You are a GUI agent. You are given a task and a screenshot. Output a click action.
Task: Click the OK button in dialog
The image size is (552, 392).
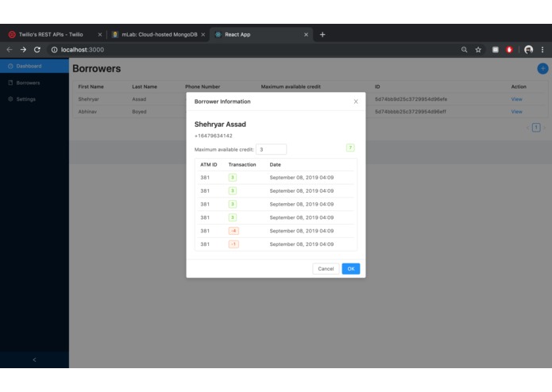350,268
